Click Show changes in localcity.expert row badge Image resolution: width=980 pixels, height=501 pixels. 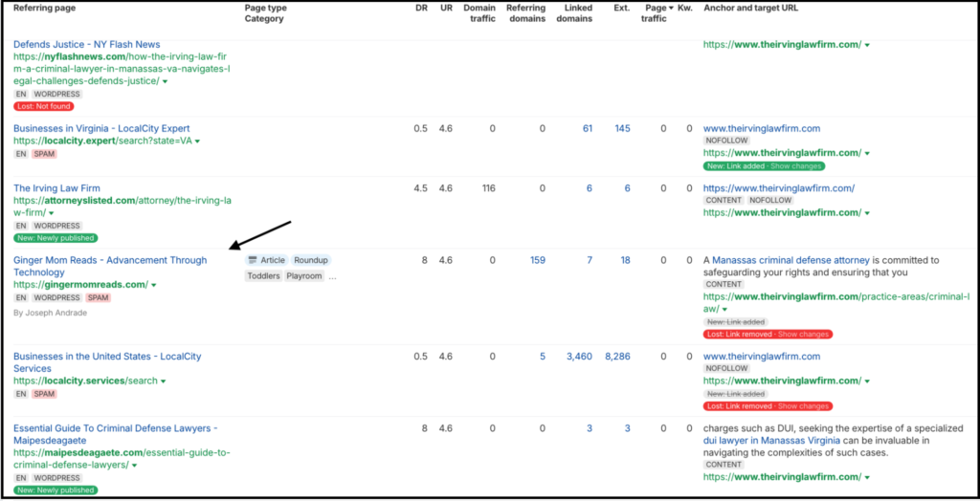click(x=797, y=166)
